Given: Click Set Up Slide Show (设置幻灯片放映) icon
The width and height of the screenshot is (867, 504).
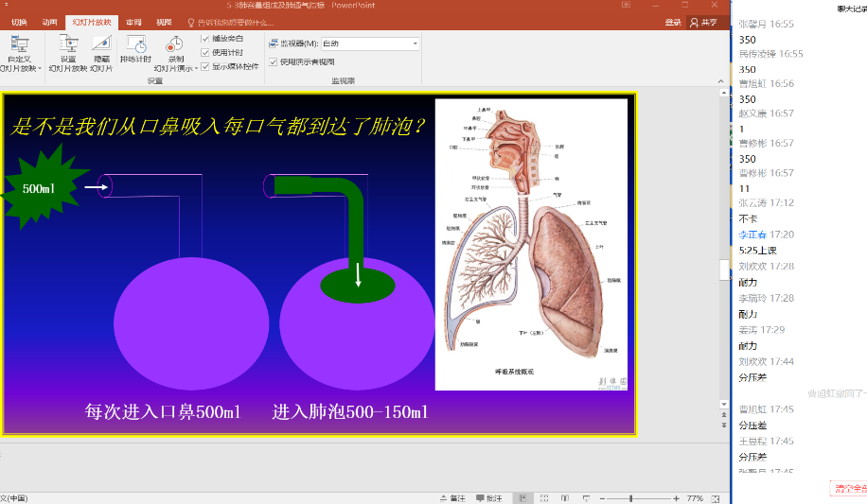Looking at the screenshot, I should (x=68, y=45).
